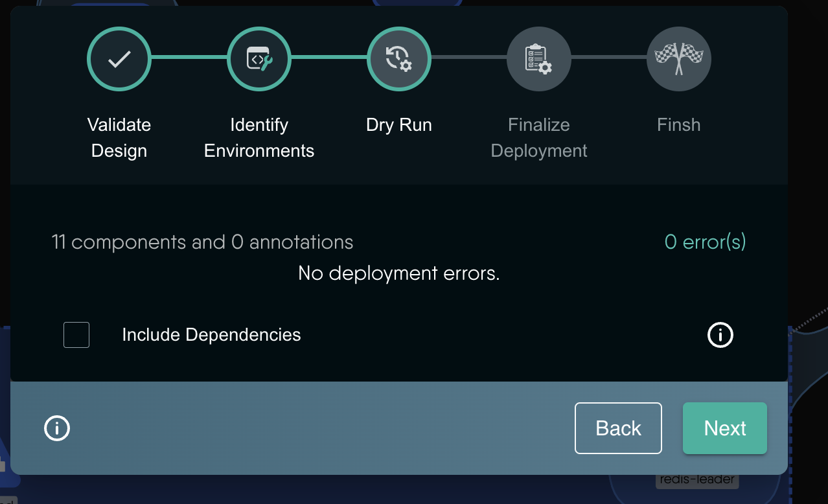Toggle the dependencies inclusion option off
The height and width of the screenshot is (504, 828).
(76, 335)
